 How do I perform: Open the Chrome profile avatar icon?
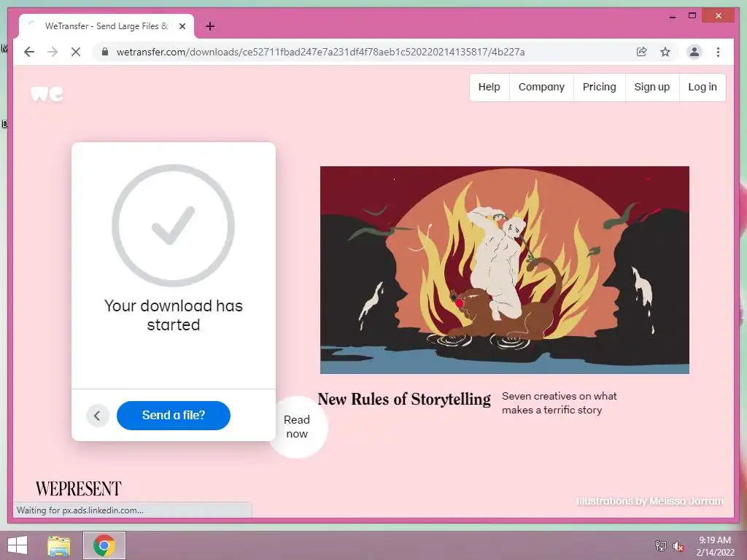(x=694, y=52)
